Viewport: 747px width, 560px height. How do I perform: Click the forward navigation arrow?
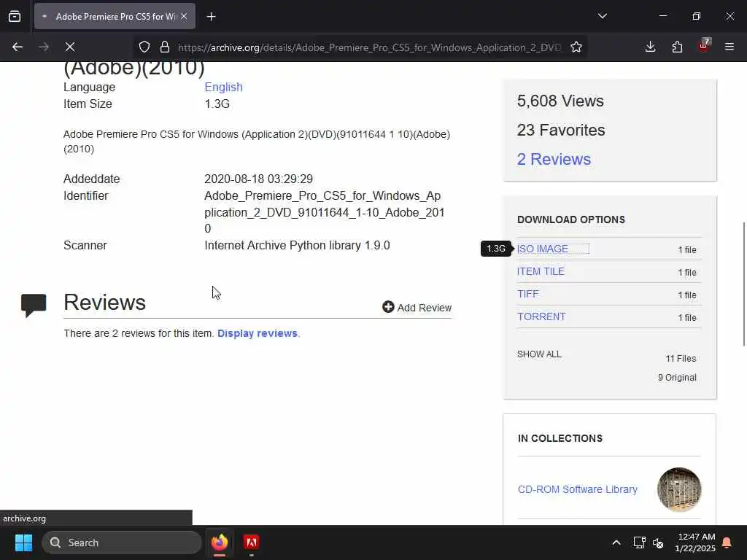click(44, 47)
